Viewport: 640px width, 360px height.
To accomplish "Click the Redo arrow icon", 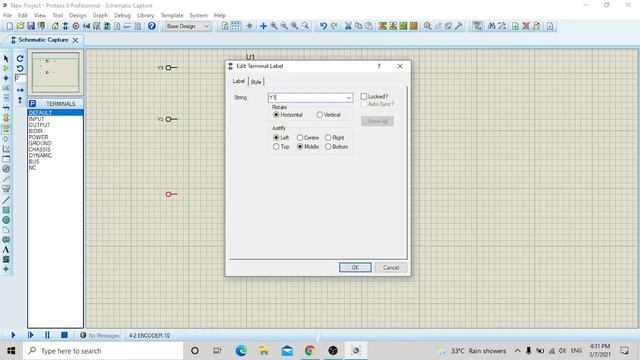I will [334, 26].
